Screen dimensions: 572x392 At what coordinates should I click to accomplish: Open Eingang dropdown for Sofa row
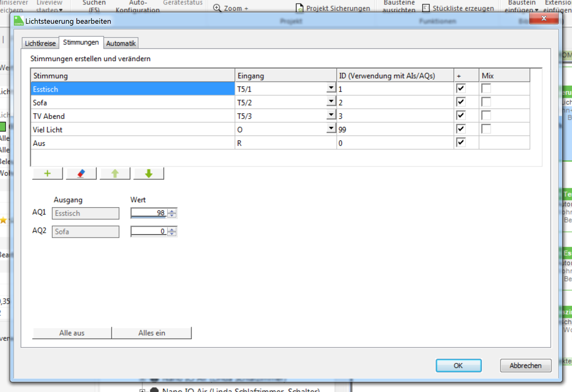(x=331, y=101)
